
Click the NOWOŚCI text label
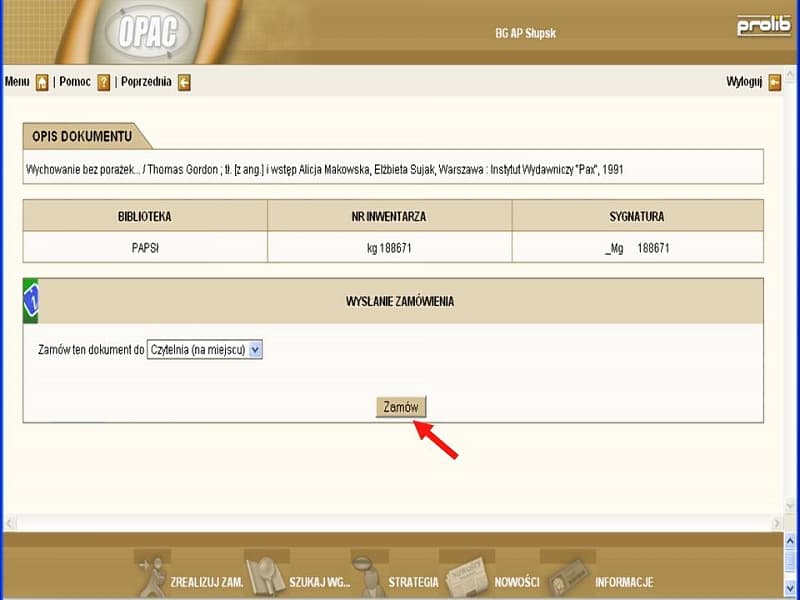(517, 583)
